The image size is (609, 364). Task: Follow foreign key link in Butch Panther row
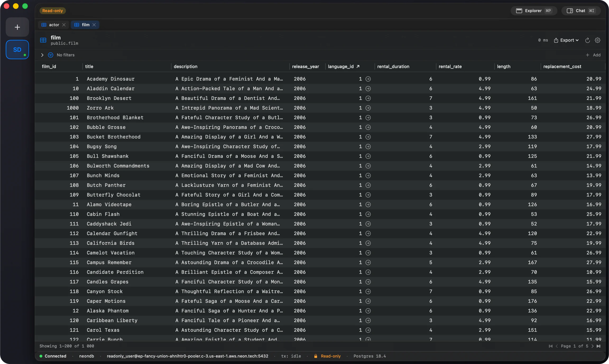[x=368, y=185]
